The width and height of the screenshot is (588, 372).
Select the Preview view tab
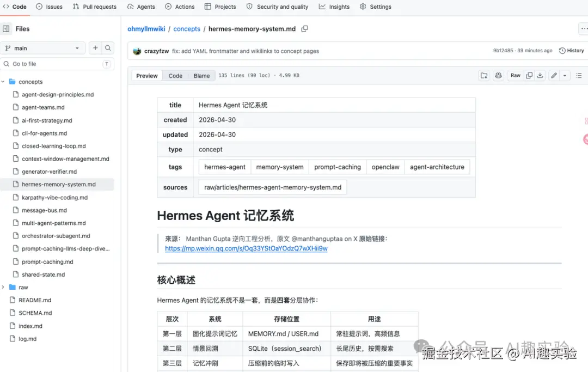click(147, 76)
